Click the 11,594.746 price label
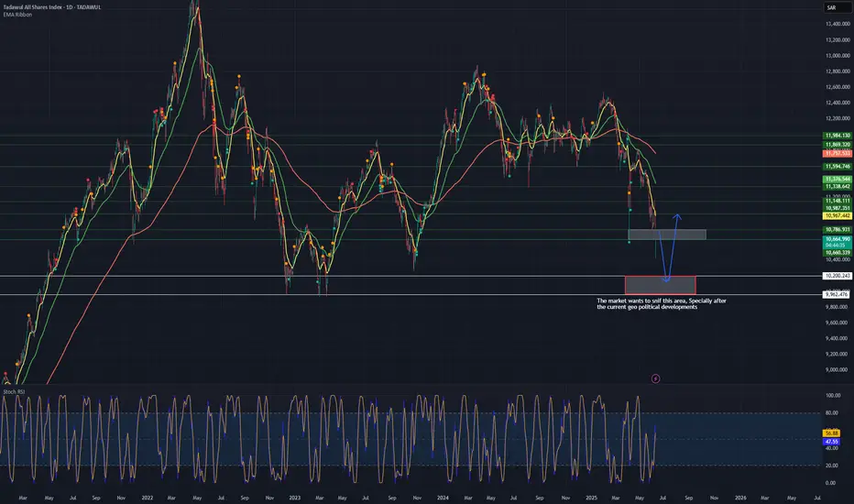The image size is (854, 504). [x=838, y=167]
